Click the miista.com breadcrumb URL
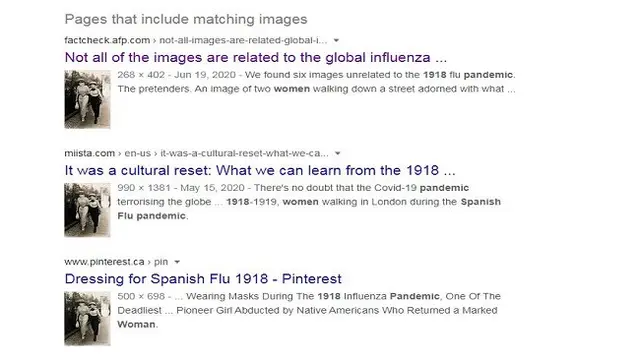 click(89, 153)
